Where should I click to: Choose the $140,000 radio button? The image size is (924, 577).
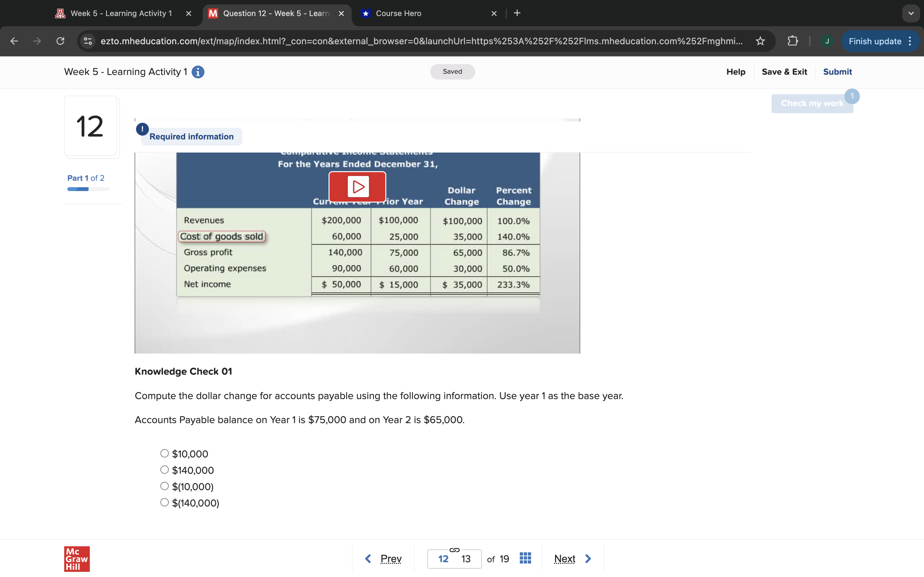pos(165,470)
